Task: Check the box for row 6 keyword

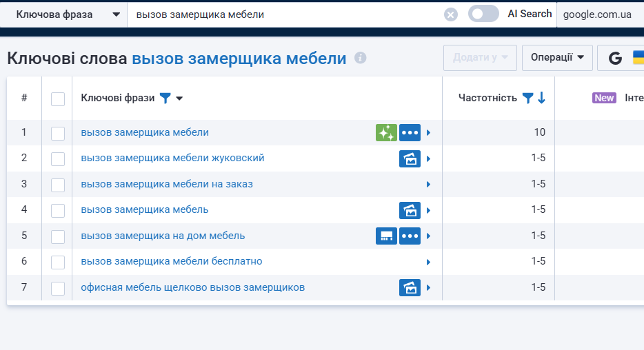Action: click(x=58, y=262)
